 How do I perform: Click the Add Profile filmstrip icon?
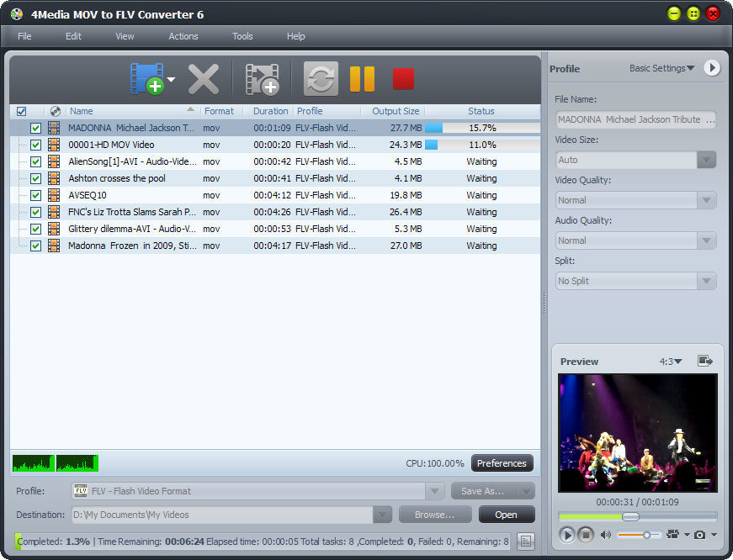(x=262, y=79)
